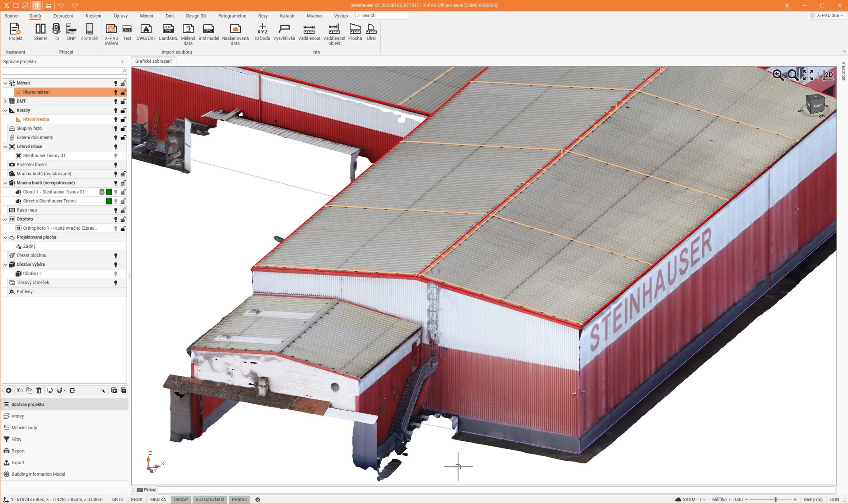Import a Text file
848x504 pixels.
[x=127, y=32]
